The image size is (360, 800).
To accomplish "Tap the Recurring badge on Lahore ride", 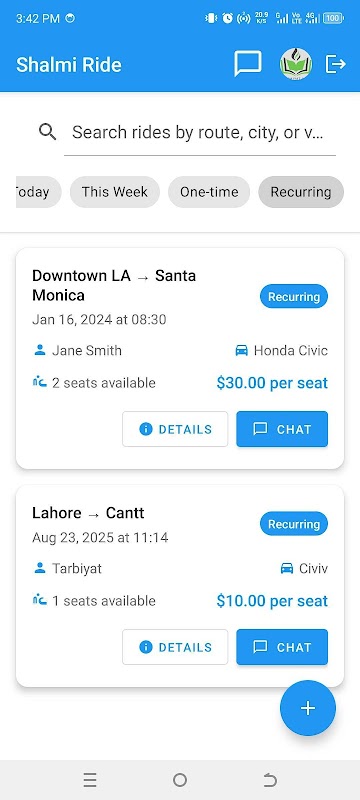I will tap(294, 524).
